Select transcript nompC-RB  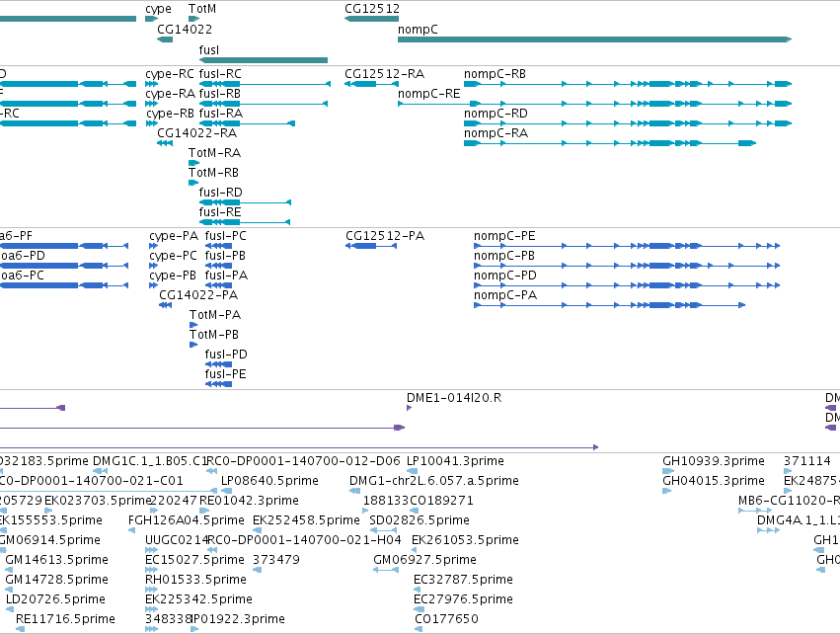pos(628,84)
